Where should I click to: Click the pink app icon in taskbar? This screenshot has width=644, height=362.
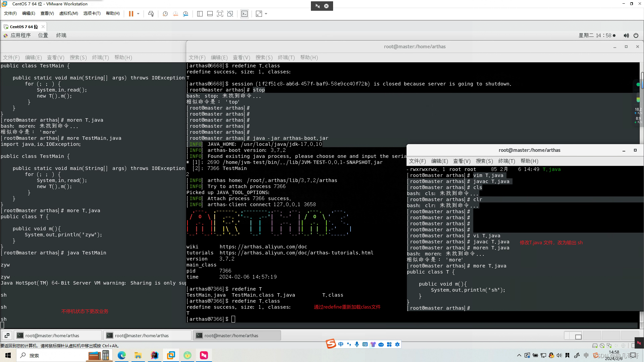204,355
